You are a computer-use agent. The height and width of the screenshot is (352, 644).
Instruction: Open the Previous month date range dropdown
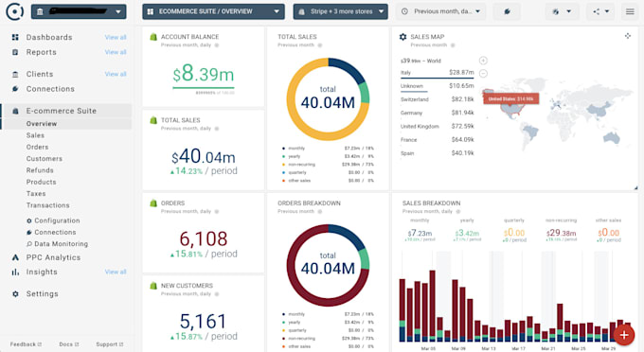[440, 11]
